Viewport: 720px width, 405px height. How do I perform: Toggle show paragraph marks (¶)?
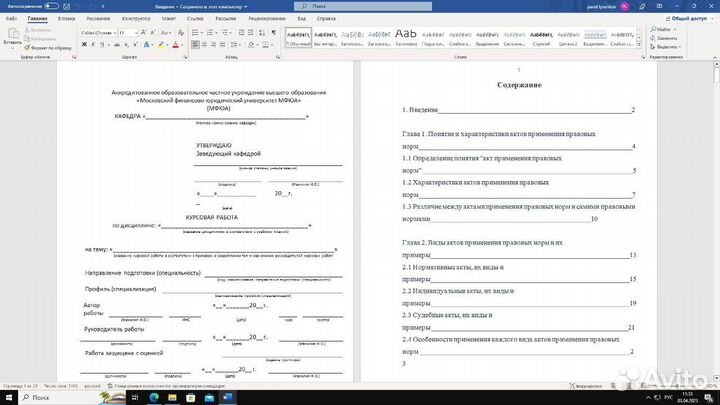point(274,33)
